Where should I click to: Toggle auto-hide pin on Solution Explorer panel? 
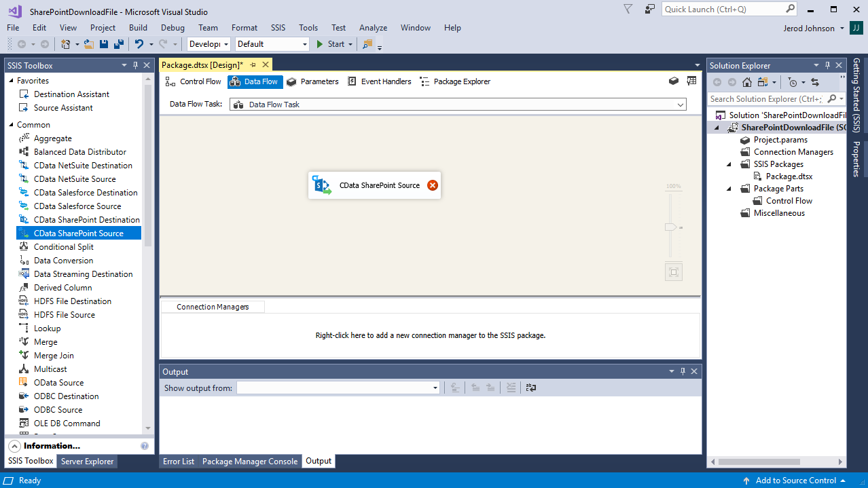tap(827, 65)
